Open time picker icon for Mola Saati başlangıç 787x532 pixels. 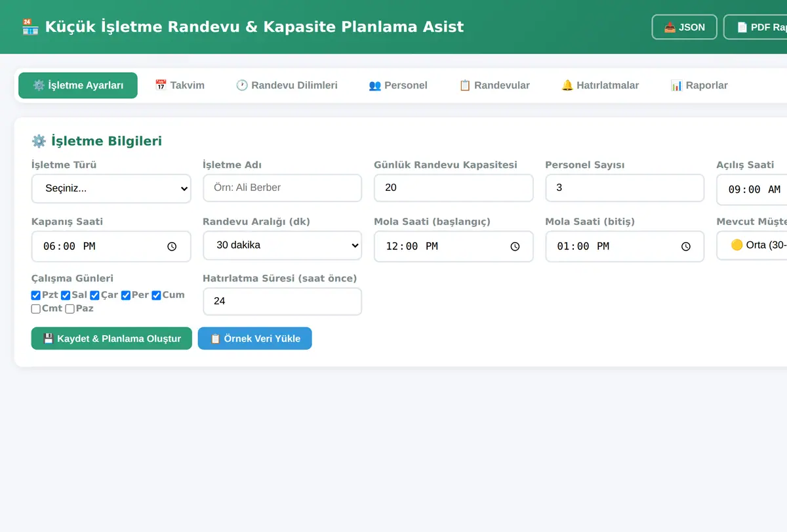515,247
